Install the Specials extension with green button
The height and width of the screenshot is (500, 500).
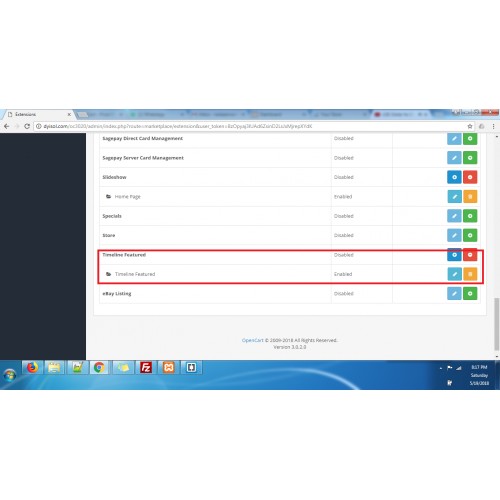(x=470, y=216)
